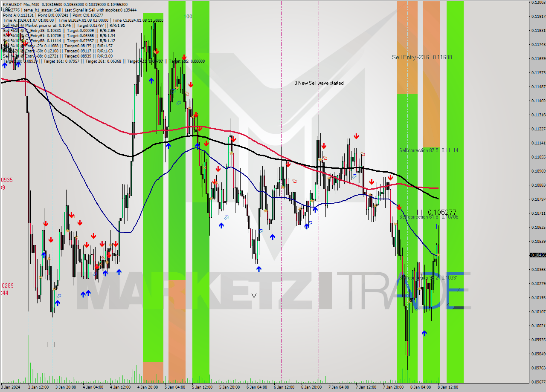Click the '8 Jan 12:00' time label
This screenshot has height=392, width=546.
(448, 387)
